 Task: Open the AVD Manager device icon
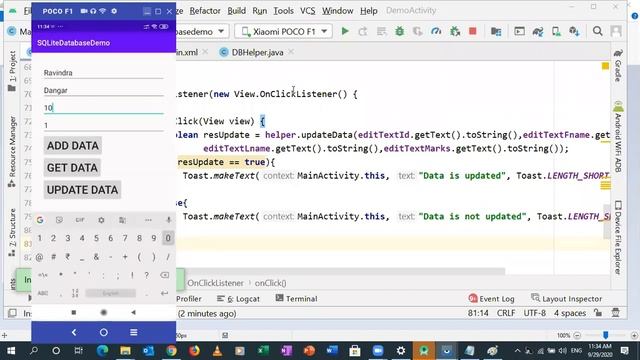click(556, 31)
